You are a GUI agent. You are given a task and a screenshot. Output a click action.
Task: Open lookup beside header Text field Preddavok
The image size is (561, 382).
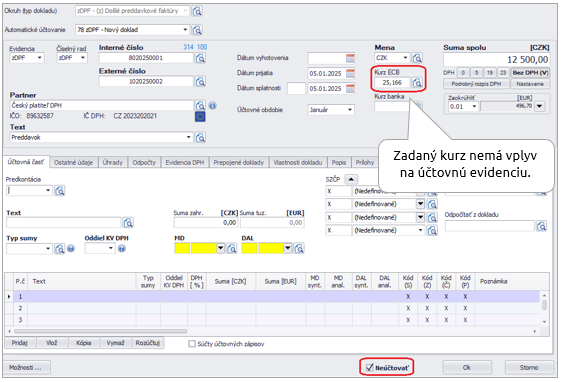click(x=200, y=137)
